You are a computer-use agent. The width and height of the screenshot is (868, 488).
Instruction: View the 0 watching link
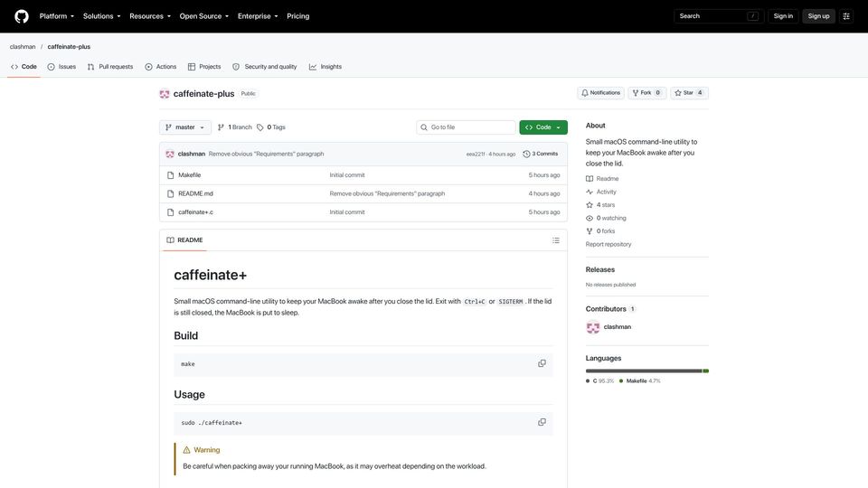[606, 218]
